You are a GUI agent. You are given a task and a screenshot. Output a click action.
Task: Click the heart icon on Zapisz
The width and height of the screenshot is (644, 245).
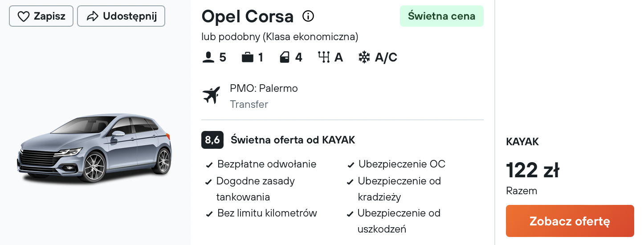click(23, 16)
